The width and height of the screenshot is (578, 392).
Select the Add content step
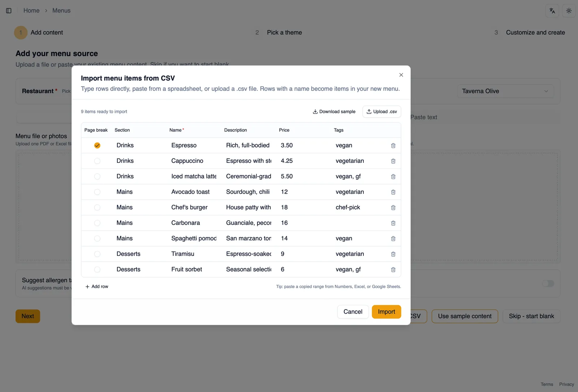[39, 32]
